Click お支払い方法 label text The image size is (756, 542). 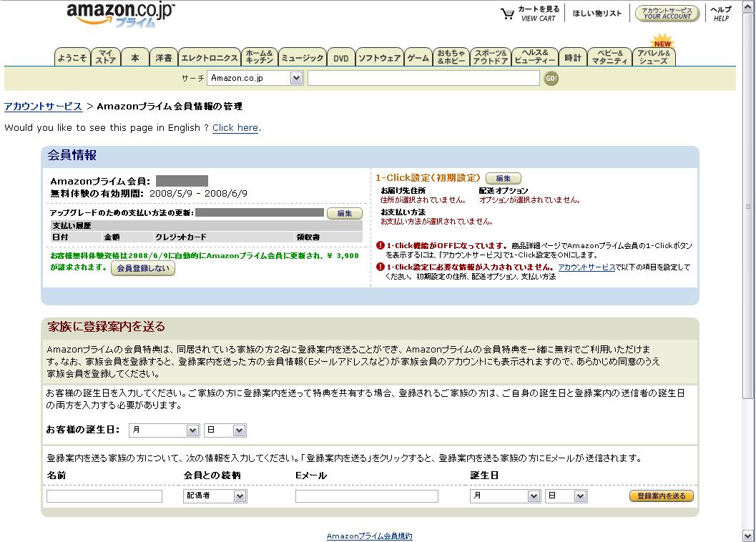(403, 212)
